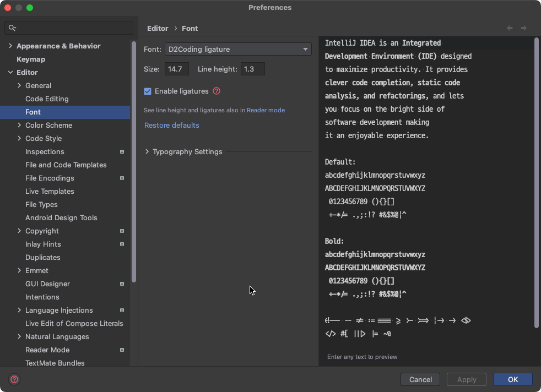541x392 pixels.
Task: Click the project-level icon next to Inspections
Action: (x=122, y=152)
